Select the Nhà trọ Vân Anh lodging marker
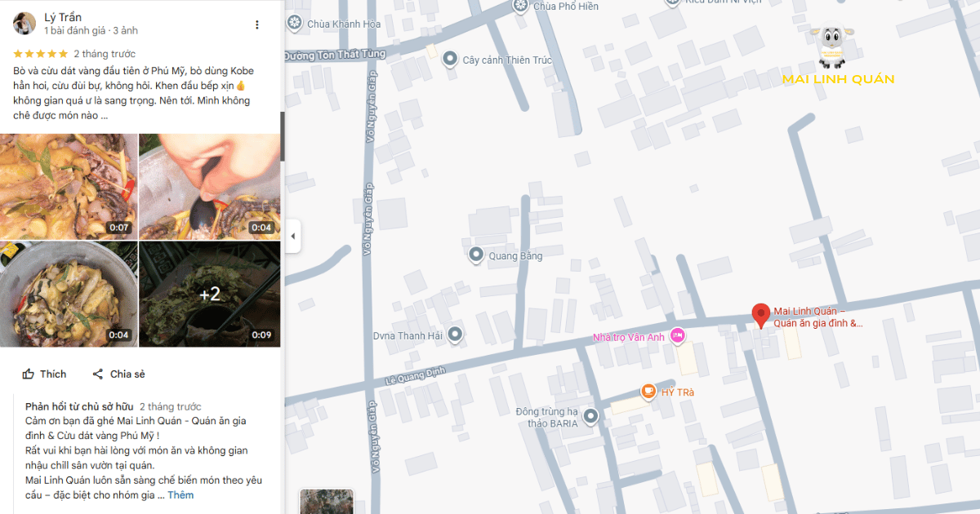Viewport: 980px width, 514px height. tap(677, 336)
